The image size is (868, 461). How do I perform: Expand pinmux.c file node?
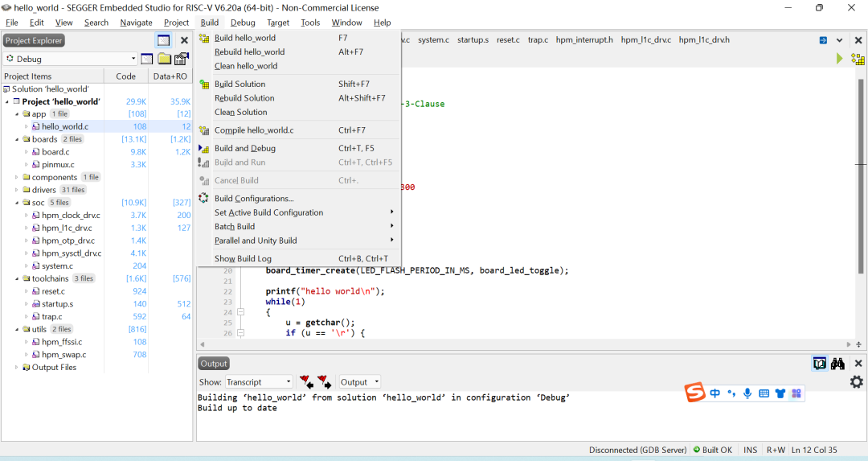[x=26, y=165]
